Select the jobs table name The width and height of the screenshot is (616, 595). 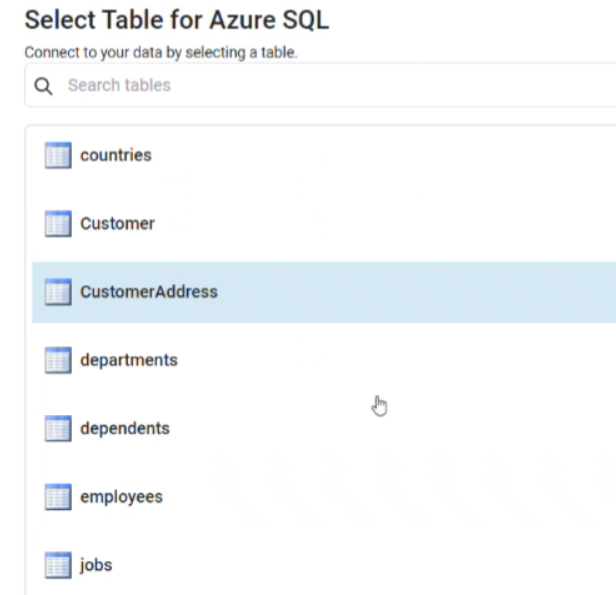coord(96,566)
